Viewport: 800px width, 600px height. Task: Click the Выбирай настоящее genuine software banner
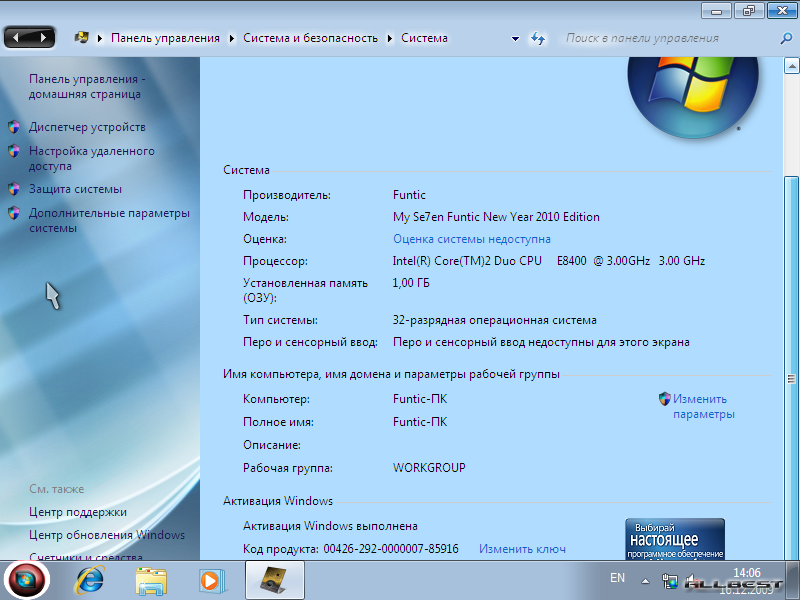[675, 539]
